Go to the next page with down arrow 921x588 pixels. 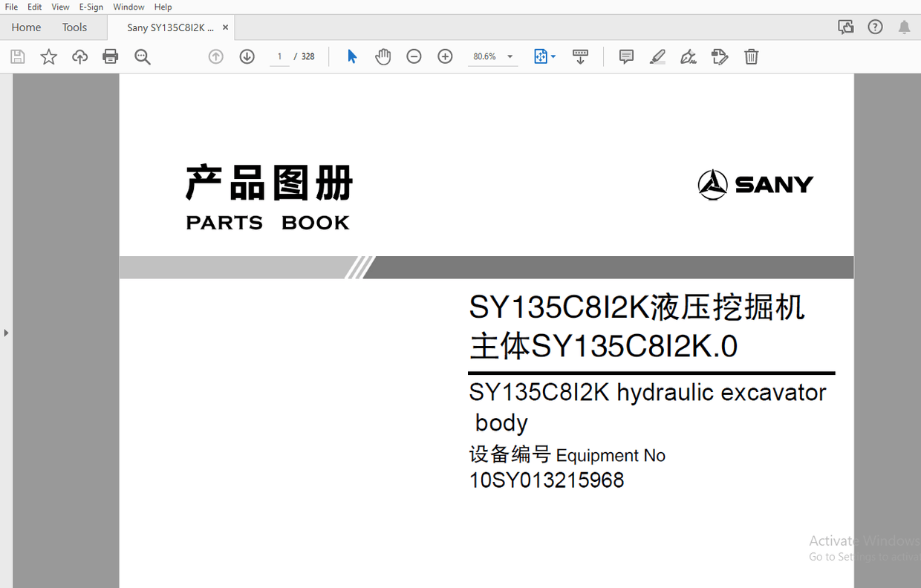point(247,56)
